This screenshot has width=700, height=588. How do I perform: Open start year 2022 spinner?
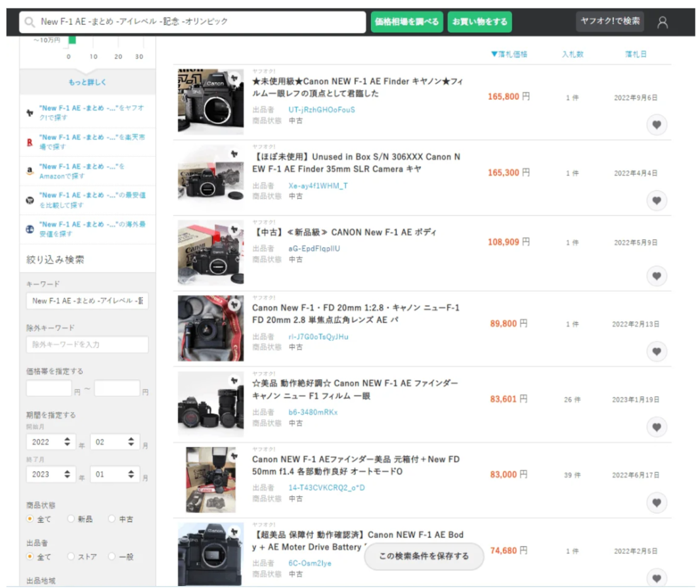(51, 442)
